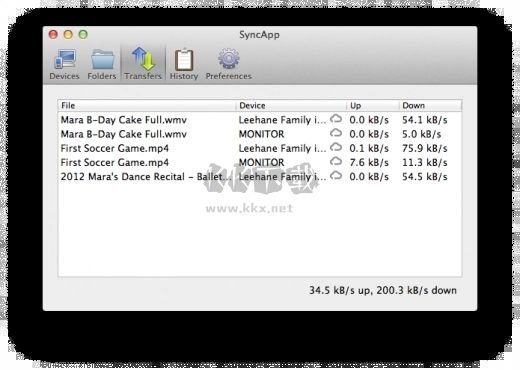The height and width of the screenshot is (370, 520).
Task: Select First Soccer Game.mp4 with 75.9 kB/s down
Action: coord(115,148)
